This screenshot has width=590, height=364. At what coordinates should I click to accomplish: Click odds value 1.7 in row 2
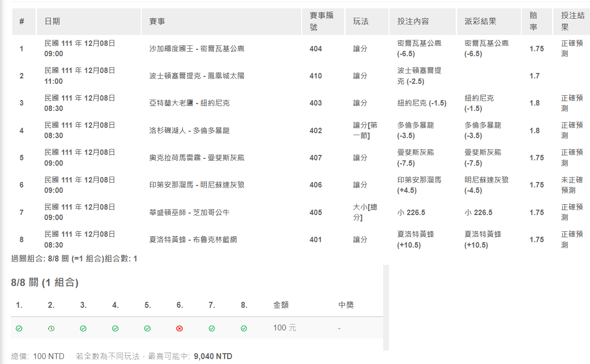click(x=534, y=76)
